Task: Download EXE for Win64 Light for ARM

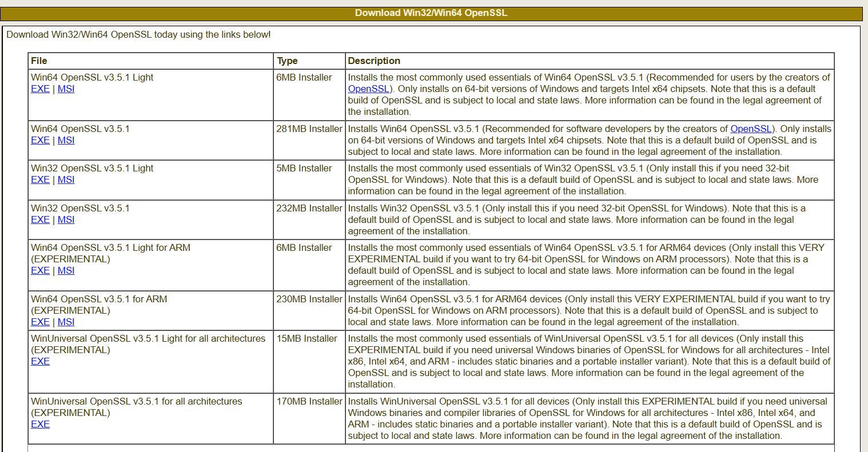Action: (x=40, y=271)
